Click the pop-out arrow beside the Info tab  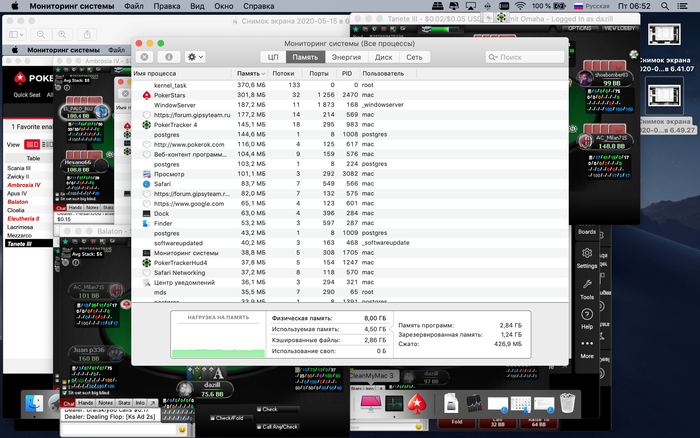coord(153,403)
